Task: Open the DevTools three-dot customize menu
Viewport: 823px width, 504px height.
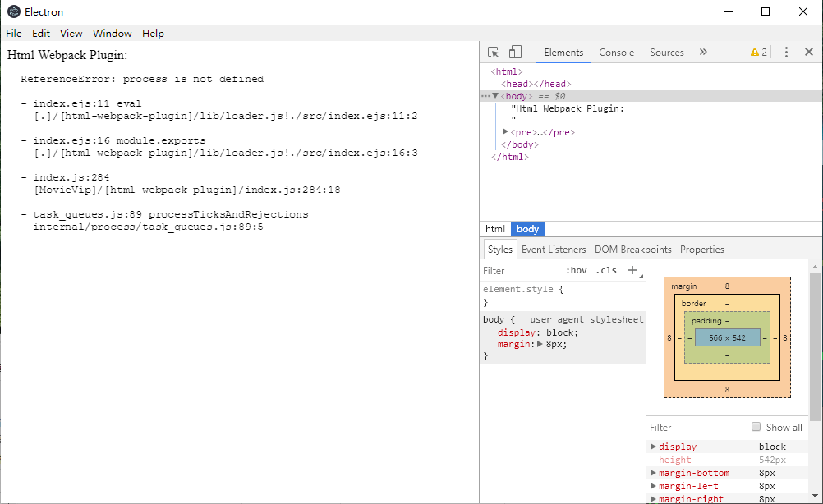Action: [x=786, y=52]
